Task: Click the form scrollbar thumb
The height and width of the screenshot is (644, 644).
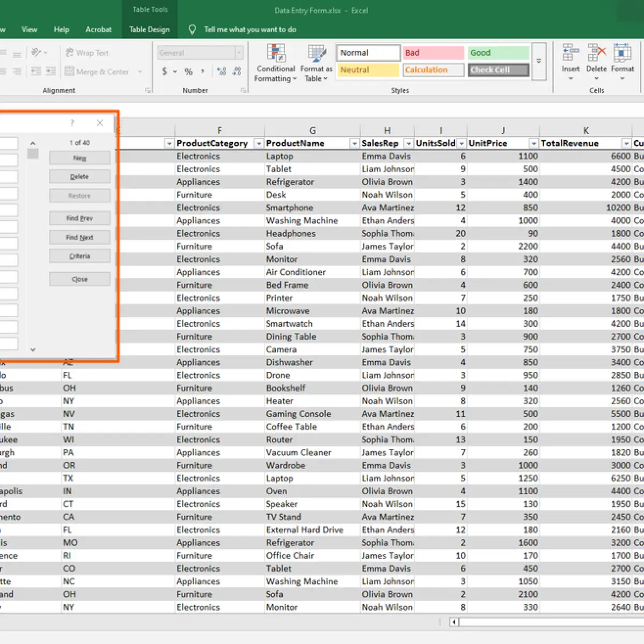Action: [33, 153]
